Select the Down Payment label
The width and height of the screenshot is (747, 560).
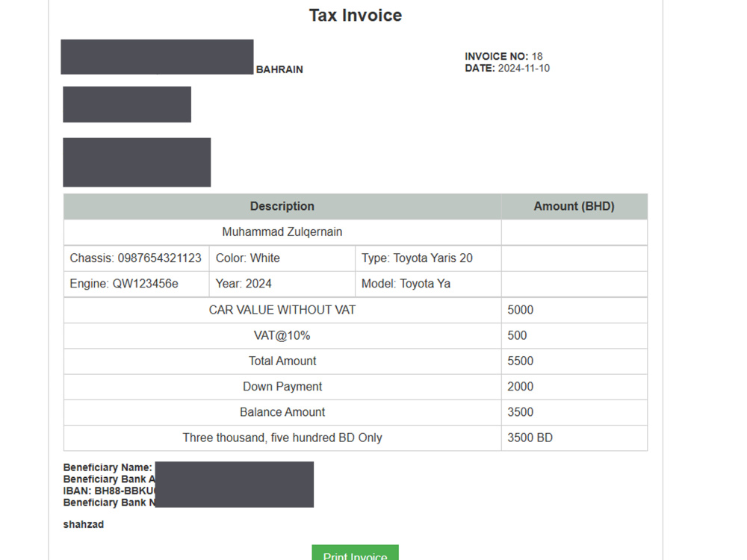click(282, 387)
